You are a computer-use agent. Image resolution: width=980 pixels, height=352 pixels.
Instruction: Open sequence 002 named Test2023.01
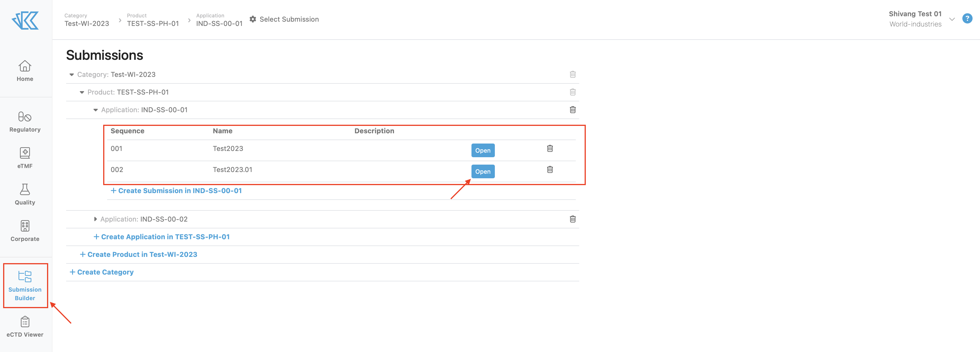(483, 171)
